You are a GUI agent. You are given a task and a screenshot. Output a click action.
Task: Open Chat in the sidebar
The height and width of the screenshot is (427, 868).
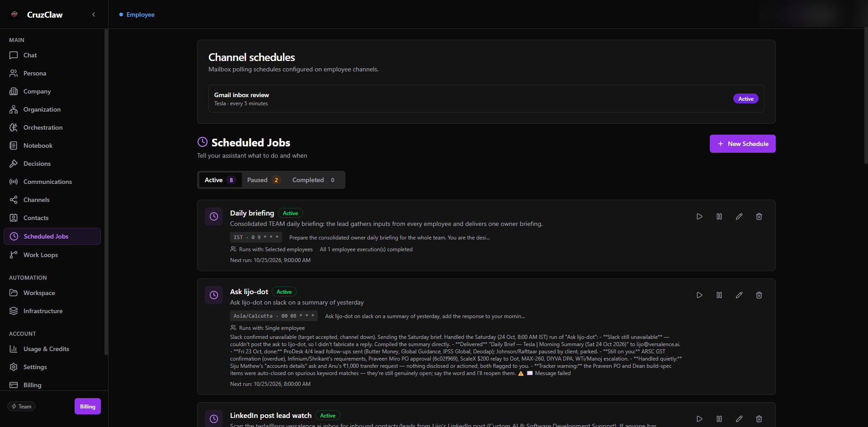point(52,55)
